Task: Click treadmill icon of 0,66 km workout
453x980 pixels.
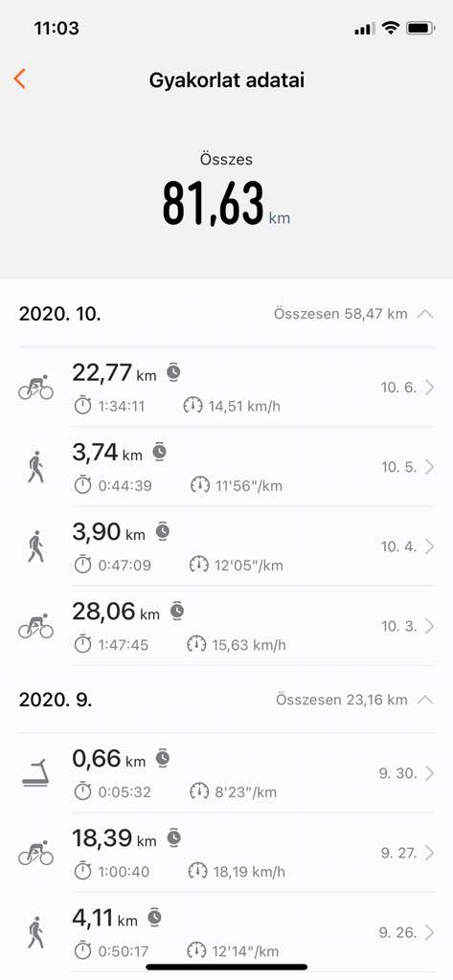Action: click(35, 773)
